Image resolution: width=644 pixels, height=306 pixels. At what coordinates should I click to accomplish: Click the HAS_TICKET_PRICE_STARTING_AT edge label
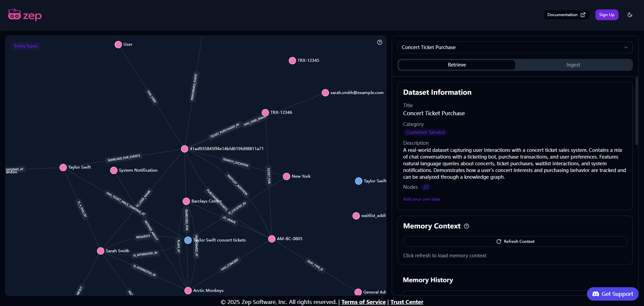126,203
